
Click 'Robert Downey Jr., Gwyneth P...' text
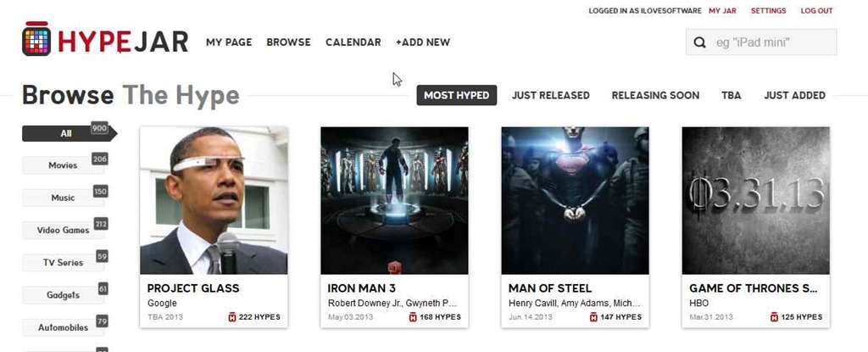pos(392,303)
